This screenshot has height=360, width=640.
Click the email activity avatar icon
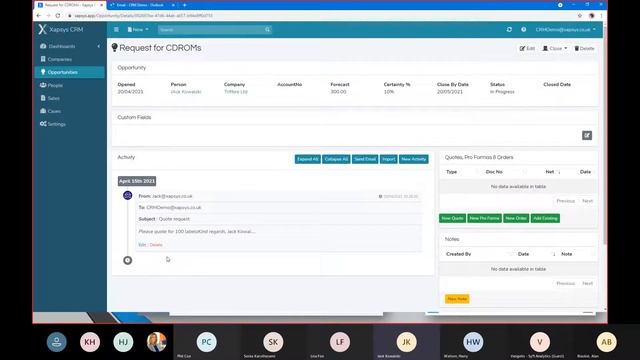pyautogui.click(x=127, y=196)
